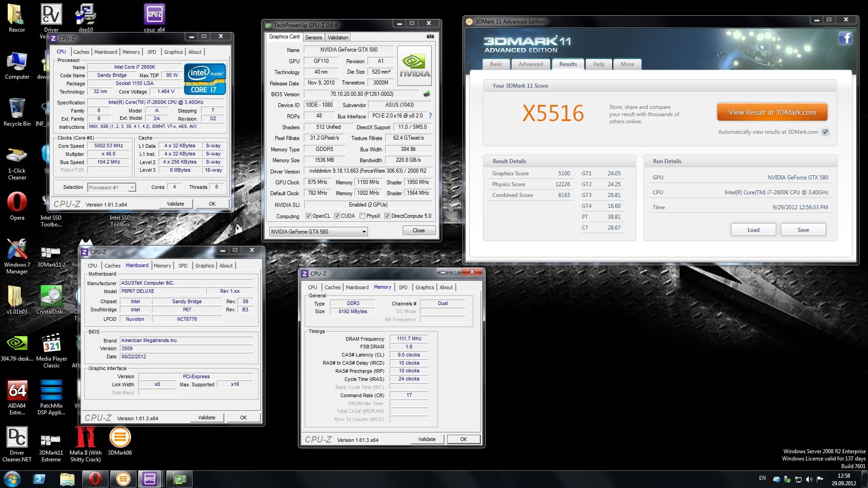Click Validate in the top CPU-Z window
This screenshot has height=488, width=868.
175,204
